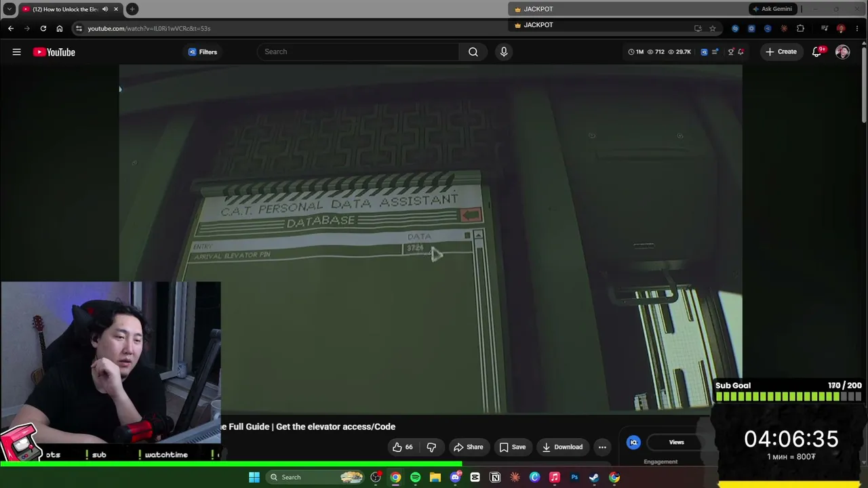Open the Windows Start menu
The image size is (868, 488).
(x=254, y=477)
